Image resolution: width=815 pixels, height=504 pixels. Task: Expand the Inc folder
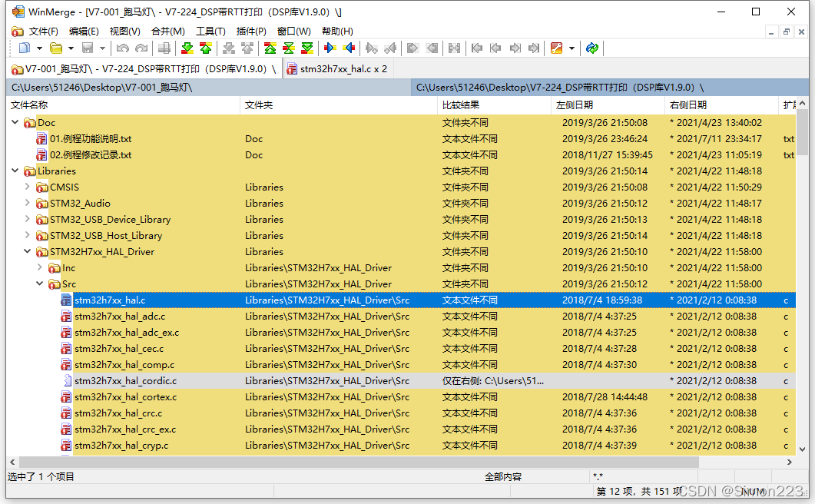tap(40, 267)
